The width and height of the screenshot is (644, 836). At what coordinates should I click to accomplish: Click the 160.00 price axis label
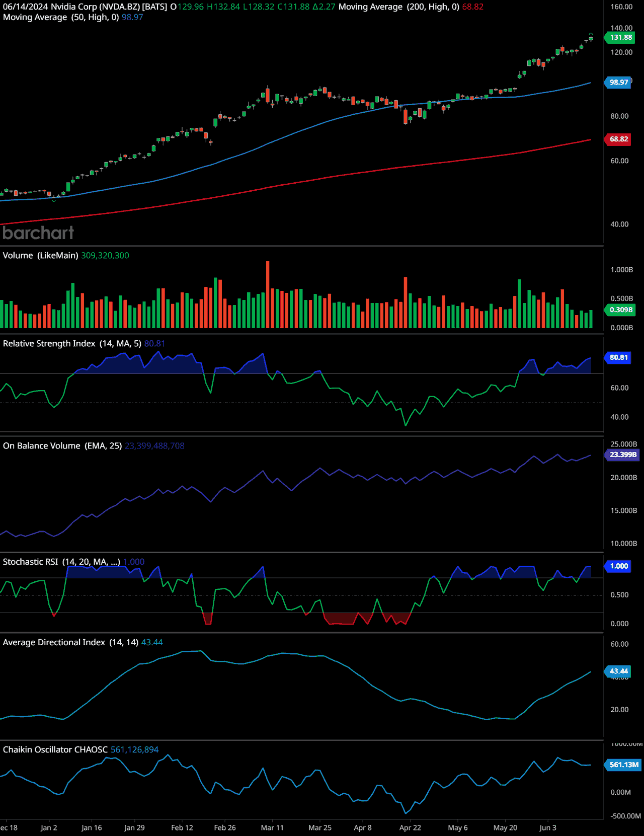coord(621,7)
